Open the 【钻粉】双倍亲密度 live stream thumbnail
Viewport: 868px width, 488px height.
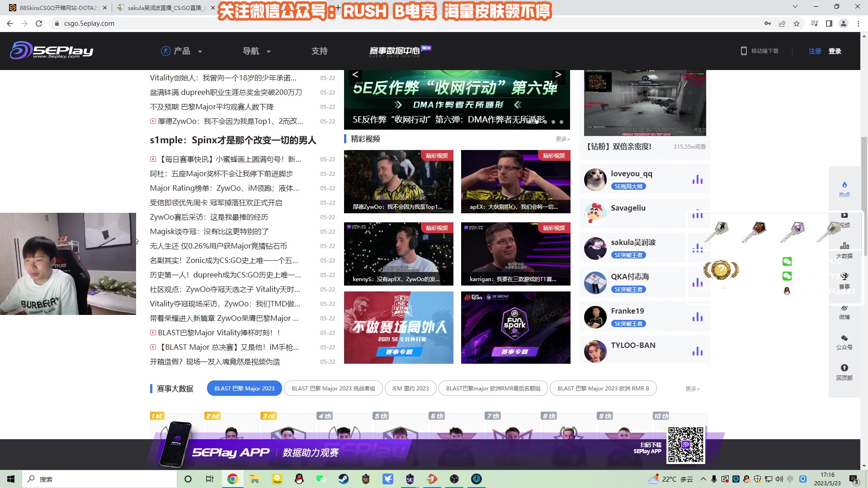(645, 103)
